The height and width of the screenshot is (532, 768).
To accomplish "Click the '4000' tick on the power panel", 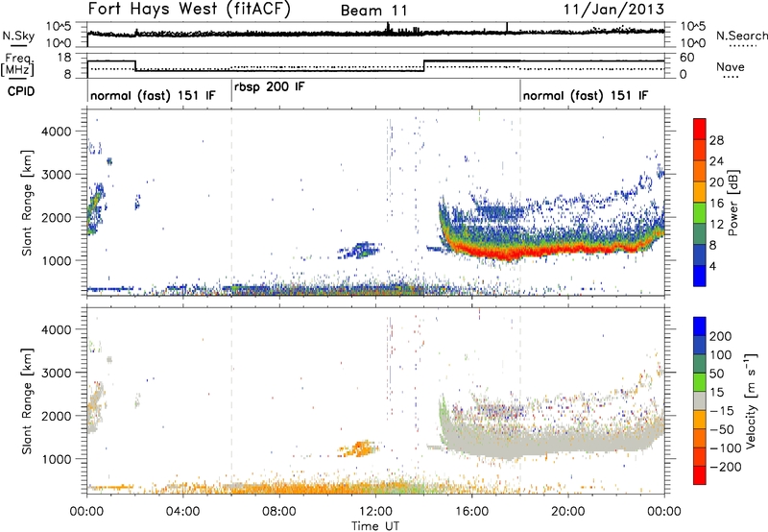I will pos(57,132).
